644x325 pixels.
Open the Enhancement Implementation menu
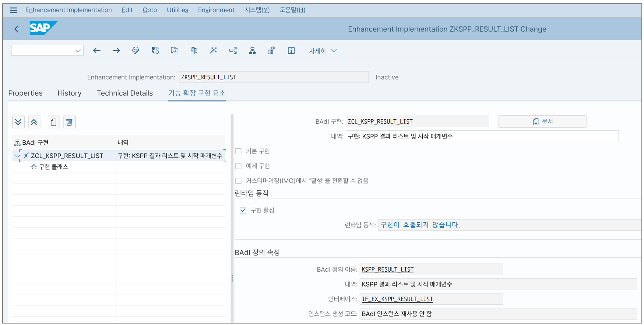[x=68, y=10]
